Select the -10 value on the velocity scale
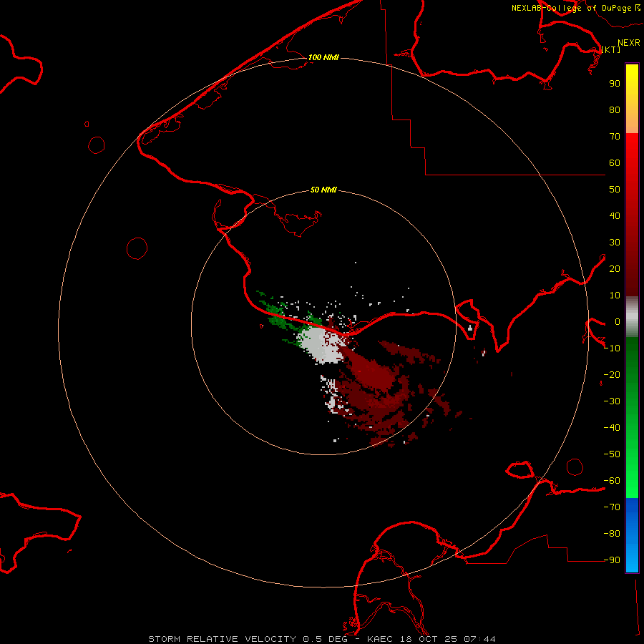Screen dimensions: 644x644 pyautogui.click(x=612, y=348)
